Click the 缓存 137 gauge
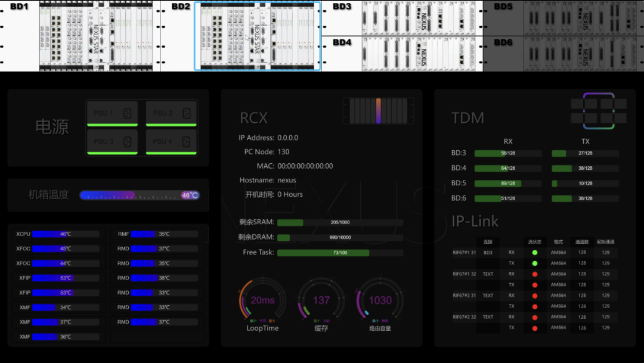Image resolution: width=644 pixels, height=363 pixels. coord(321,300)
